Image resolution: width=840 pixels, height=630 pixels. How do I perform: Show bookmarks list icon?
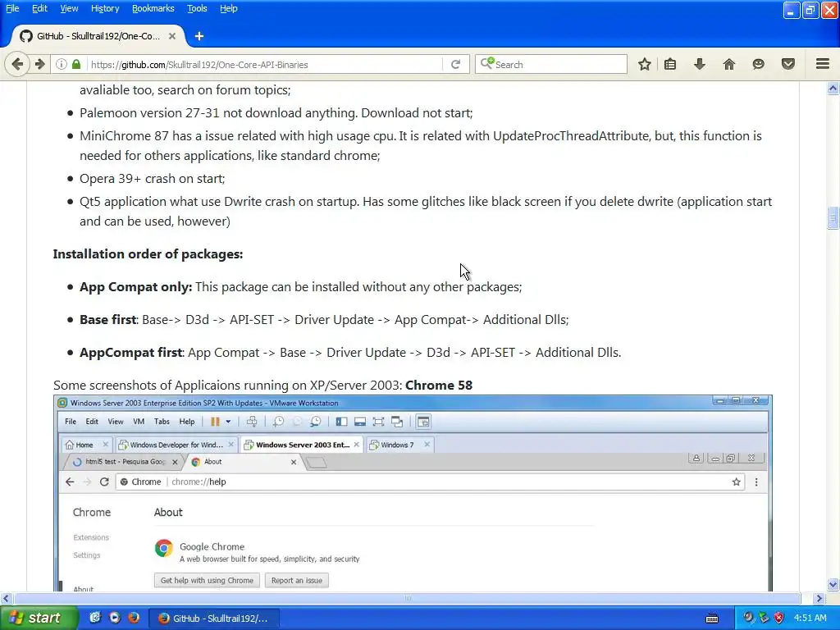click(x=670, y=64)
